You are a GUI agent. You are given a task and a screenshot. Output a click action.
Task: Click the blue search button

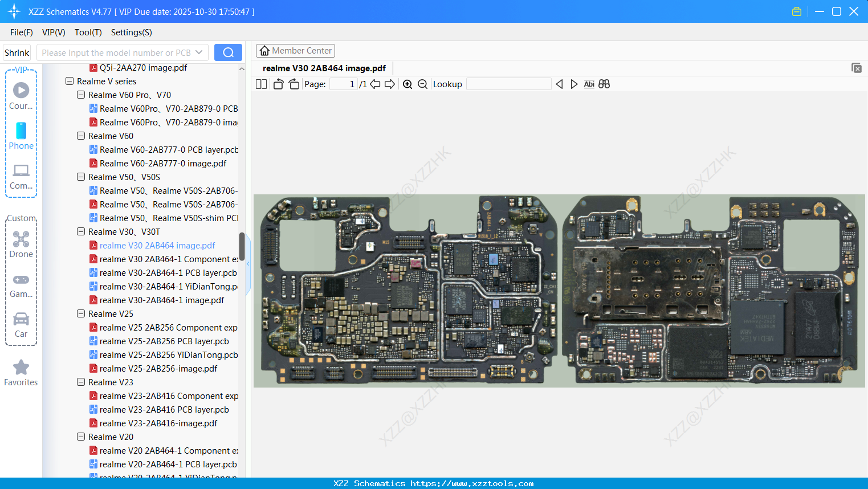tap(228, 52)
